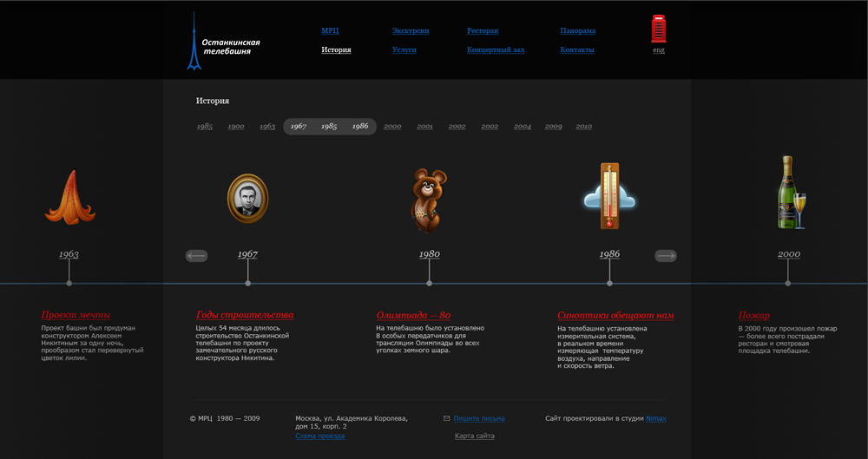Open the МРЦ menu item

pos(330,31)
